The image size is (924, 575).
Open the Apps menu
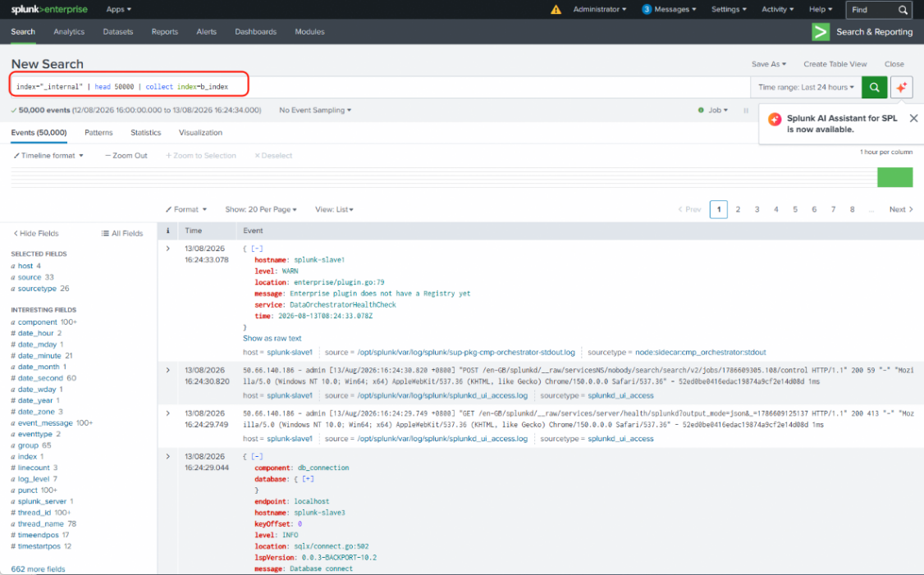pos(118,9)
